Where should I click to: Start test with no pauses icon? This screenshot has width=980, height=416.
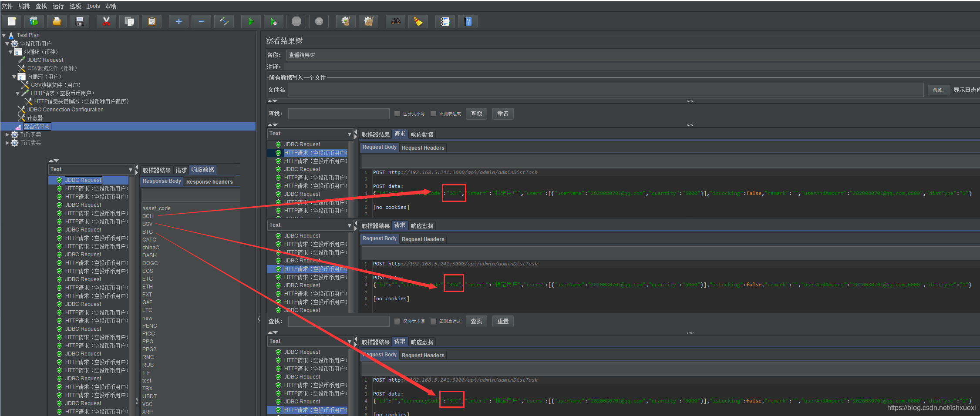click(273, 21)
